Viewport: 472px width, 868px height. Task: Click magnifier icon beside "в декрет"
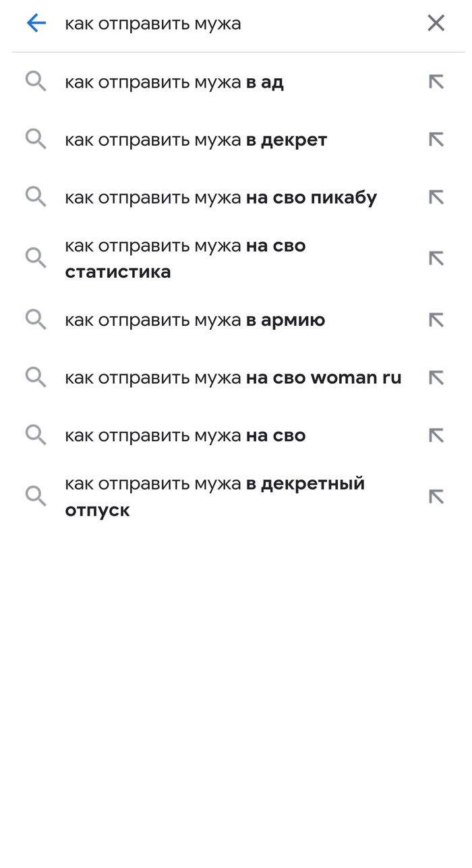tap(36, 140)
